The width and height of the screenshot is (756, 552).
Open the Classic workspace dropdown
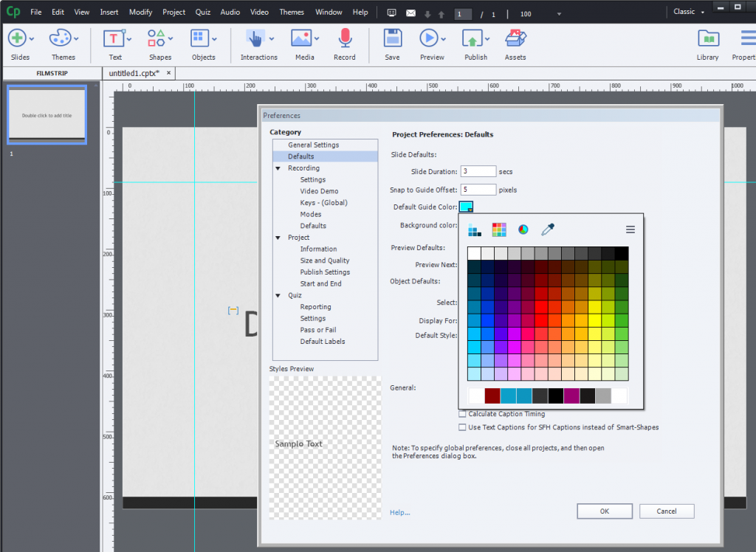tap(689, 12)
